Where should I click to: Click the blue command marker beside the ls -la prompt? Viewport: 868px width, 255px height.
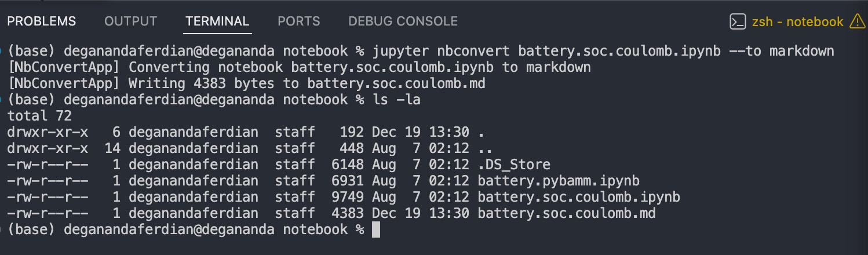pos(2,100)
